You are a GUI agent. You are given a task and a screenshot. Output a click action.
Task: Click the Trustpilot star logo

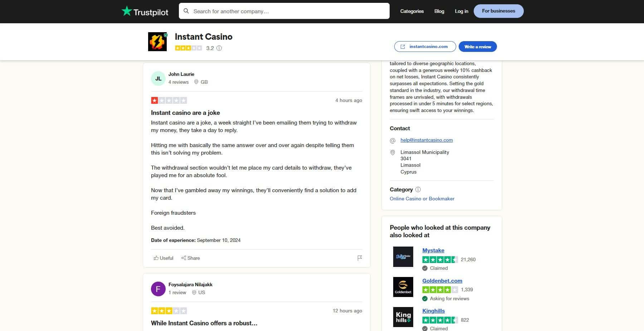tap(127, 11)
